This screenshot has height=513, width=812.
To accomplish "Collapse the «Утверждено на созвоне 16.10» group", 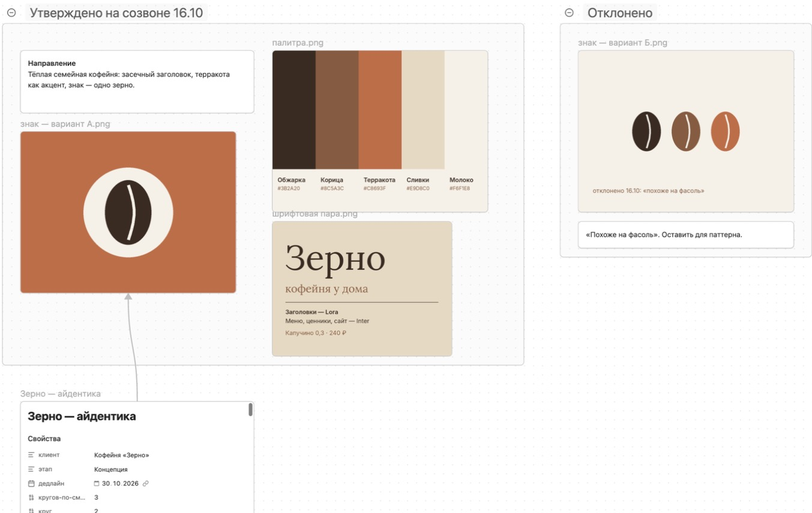I will [x=11, y=13].
